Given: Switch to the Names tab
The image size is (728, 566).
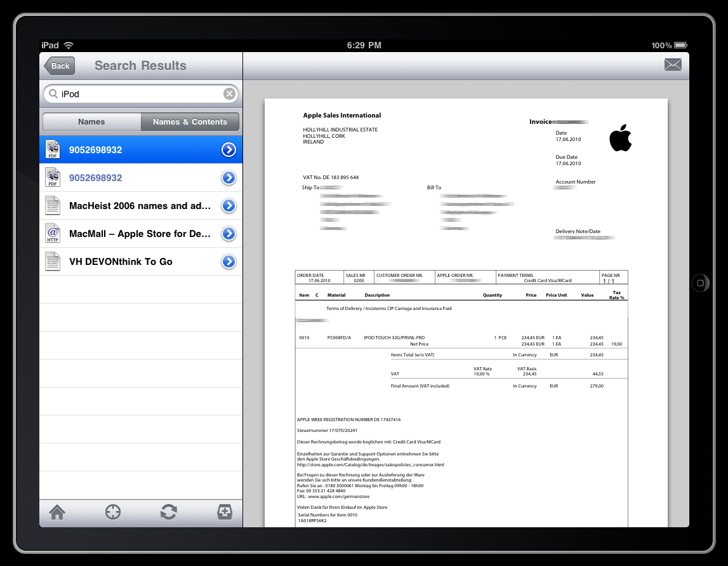Looking at the screenshot, I should pos(91,122).
